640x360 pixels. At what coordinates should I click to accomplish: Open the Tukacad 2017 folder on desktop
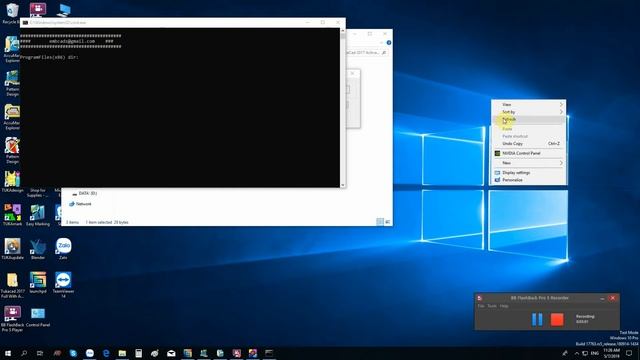point(12,285)
